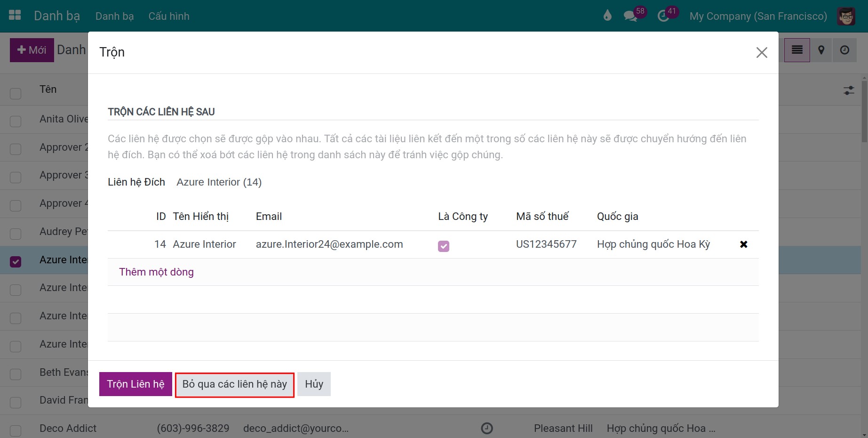Screen dimensions: 868x438
Task: Toggle the select-all checkbox in header
Action: (16, 93)
